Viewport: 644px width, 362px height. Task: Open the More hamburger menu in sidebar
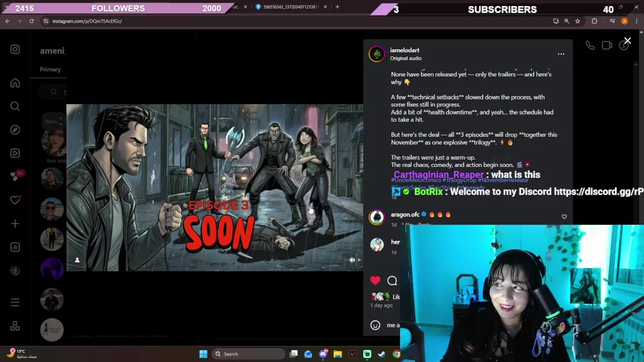(x=15, y=302)
